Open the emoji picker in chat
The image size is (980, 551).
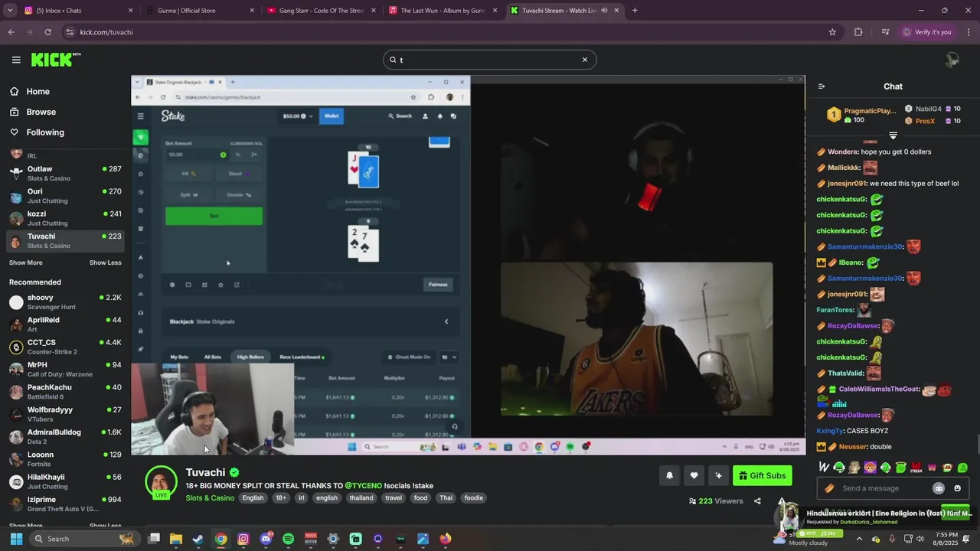coord(957,488)
